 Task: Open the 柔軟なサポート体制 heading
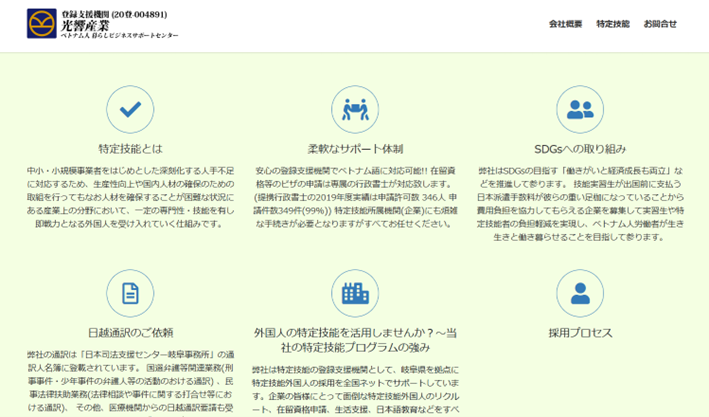pos(355,149)
